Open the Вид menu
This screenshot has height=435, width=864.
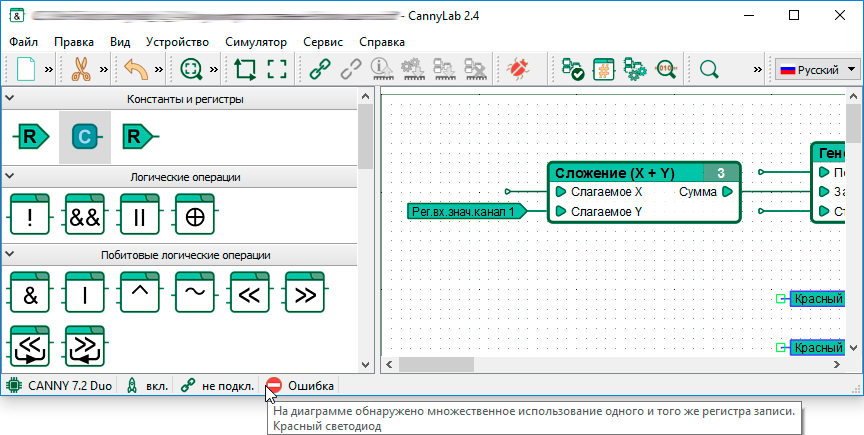pos(120,42)
